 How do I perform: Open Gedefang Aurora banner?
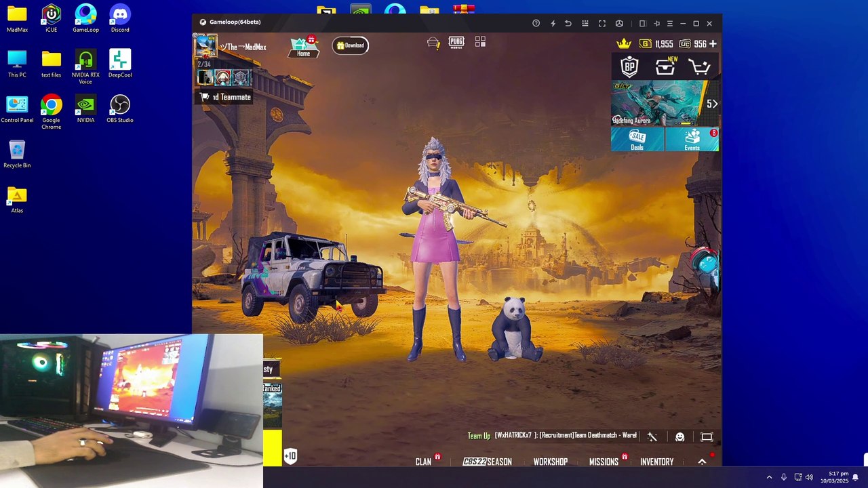(x=657, y=103)
